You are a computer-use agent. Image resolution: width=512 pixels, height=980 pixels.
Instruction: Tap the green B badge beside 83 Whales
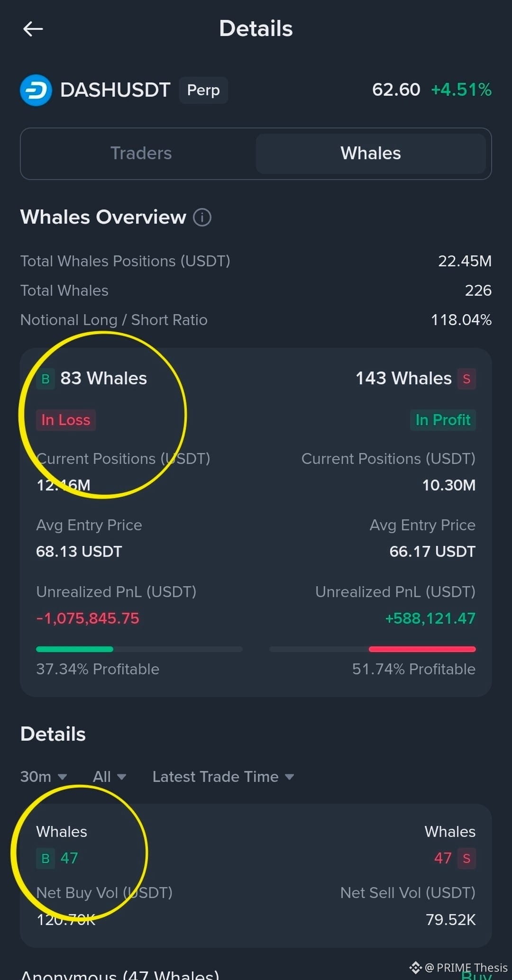coord(46,379)
